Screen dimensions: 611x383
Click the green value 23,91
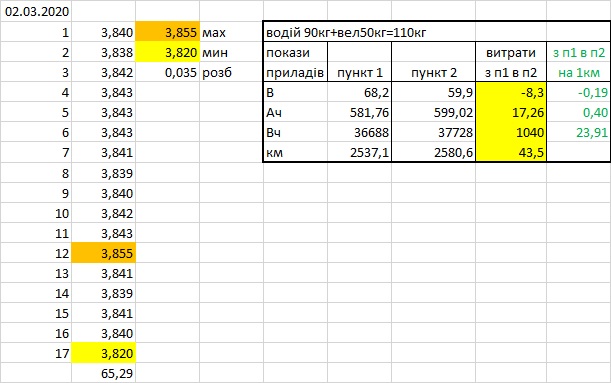[x=579, y=132]
